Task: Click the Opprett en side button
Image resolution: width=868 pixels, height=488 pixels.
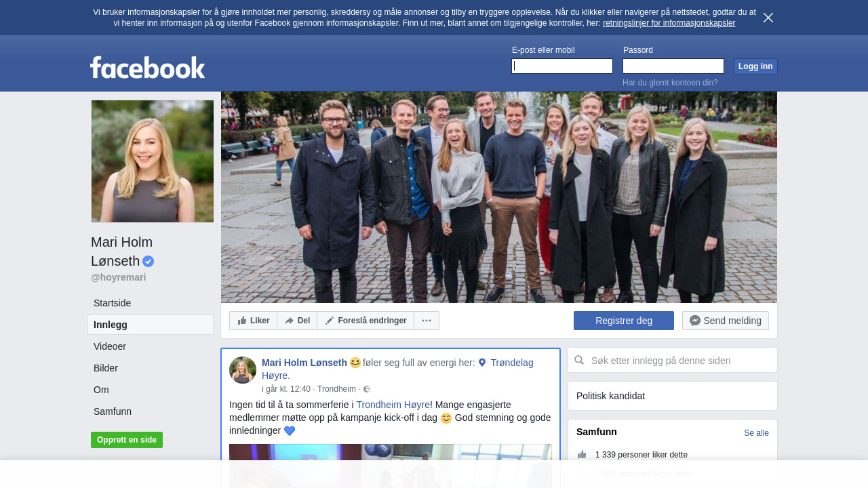Action: pyautogui.click(x=127, y=440)
